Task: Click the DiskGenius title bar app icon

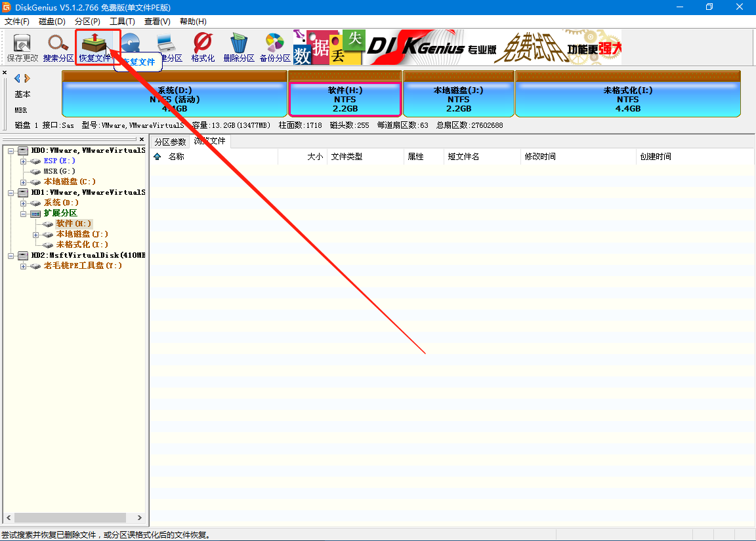Action: (x=7, y=7)
